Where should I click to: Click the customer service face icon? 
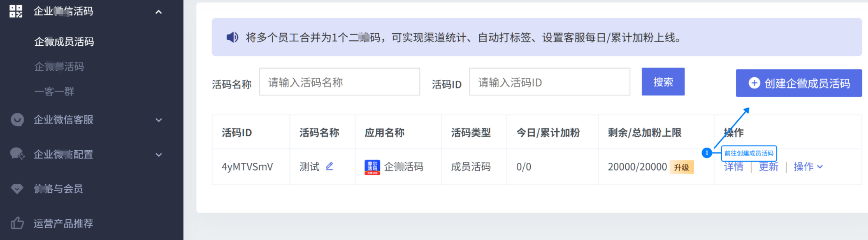point(17,119)
